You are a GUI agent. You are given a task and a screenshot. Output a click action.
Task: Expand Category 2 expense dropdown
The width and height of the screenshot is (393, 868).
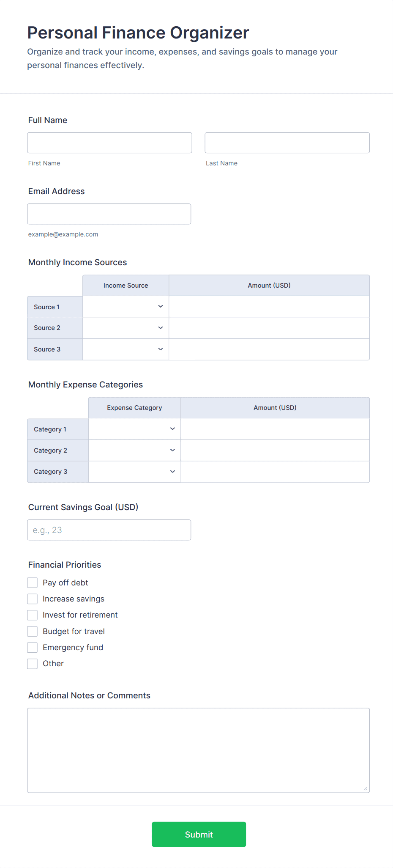click(x=134, y=450)
